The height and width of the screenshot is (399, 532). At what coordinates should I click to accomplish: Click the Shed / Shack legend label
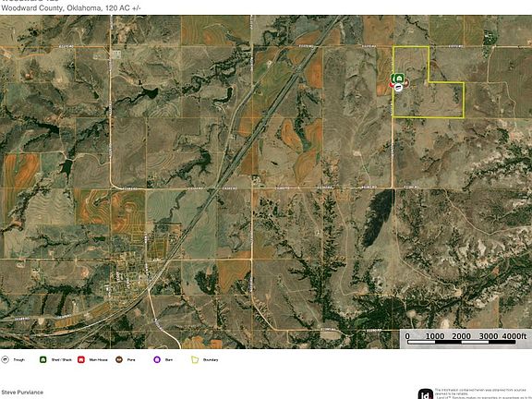click(61, 359)
